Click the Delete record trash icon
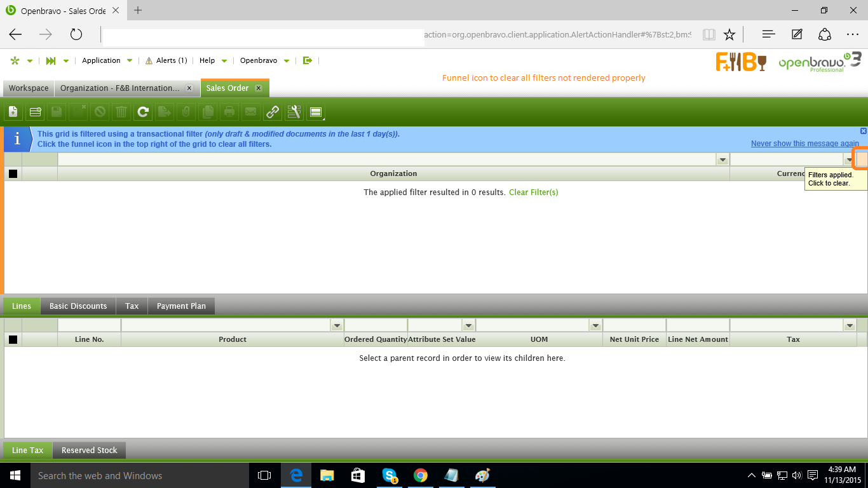The image size is (868, 488). (121, 112)
